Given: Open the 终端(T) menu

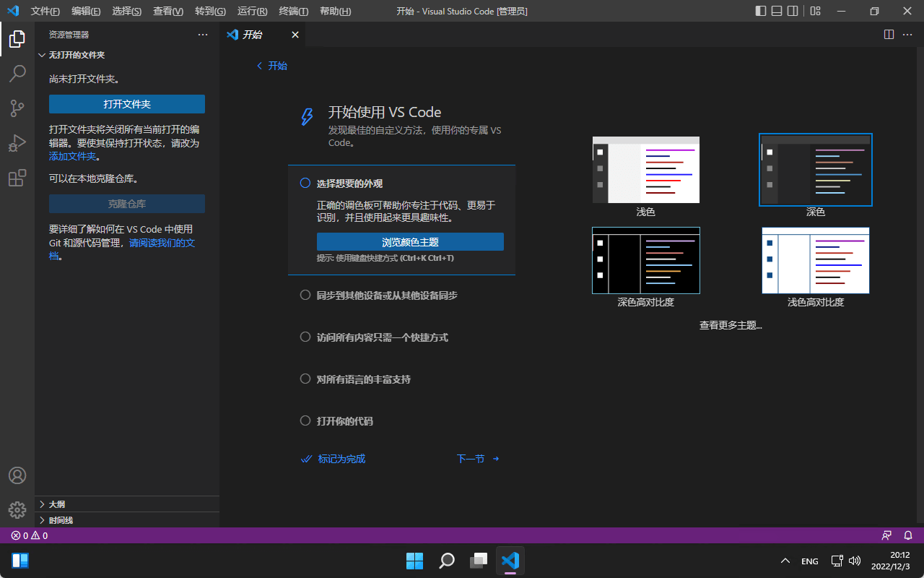Looking at the screenshot, I should click(x=294, y=12).
